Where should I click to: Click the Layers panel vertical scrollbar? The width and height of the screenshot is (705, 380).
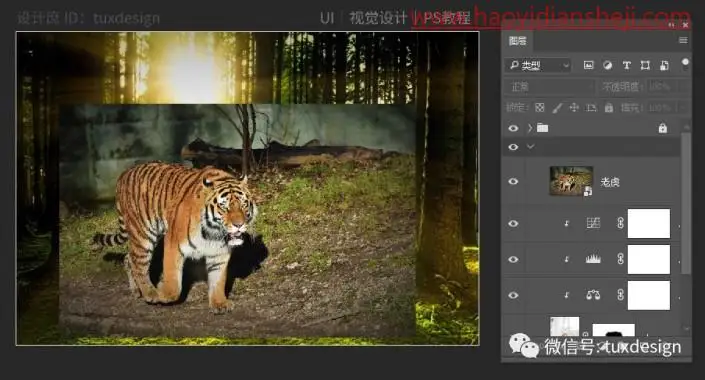tap(686, 202)
